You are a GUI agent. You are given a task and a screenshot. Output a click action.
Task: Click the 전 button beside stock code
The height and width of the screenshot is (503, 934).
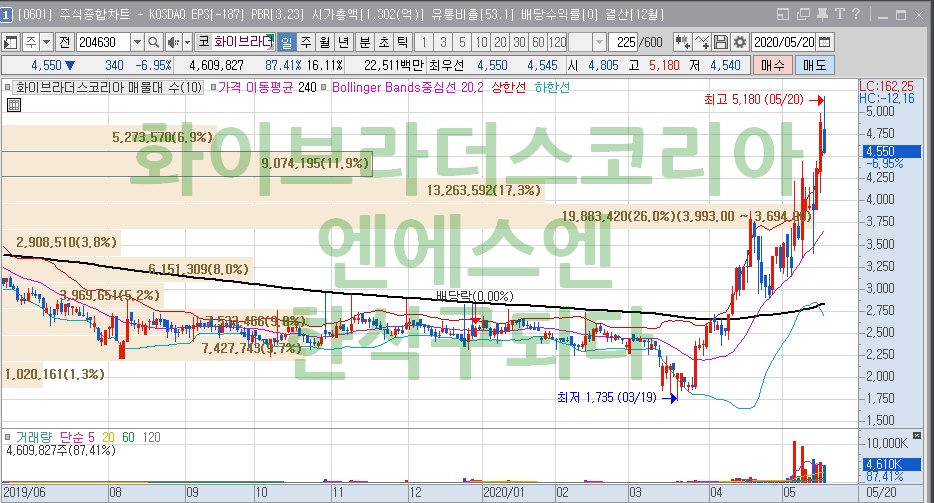tap(64, 42)
